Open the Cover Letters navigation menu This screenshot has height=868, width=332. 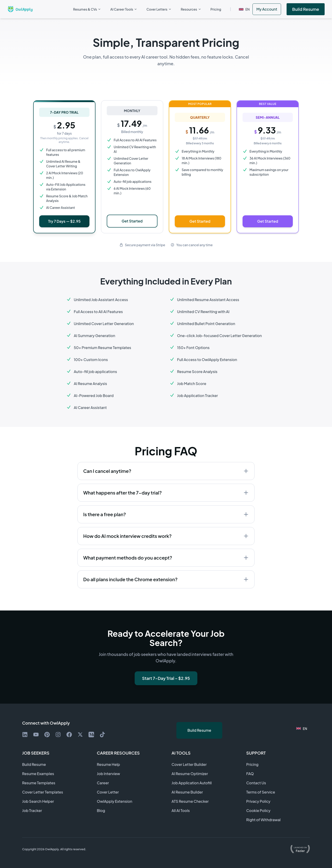click(x=159, y=9)
